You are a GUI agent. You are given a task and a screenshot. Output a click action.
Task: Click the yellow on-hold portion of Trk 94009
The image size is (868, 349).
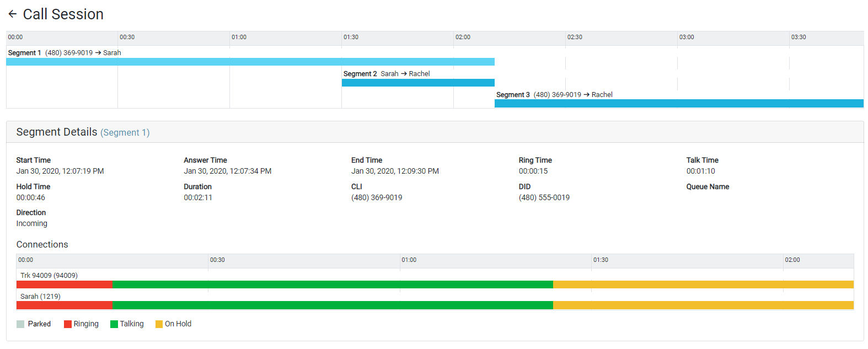[703, 284]
